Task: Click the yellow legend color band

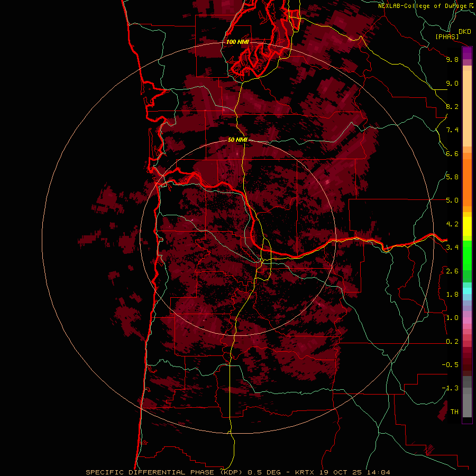Action: pyautogui.click(x=467, y=226)
